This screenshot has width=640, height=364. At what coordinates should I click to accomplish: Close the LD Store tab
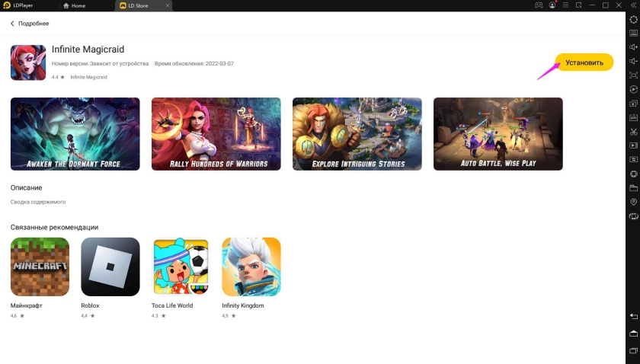coord(168,6)
